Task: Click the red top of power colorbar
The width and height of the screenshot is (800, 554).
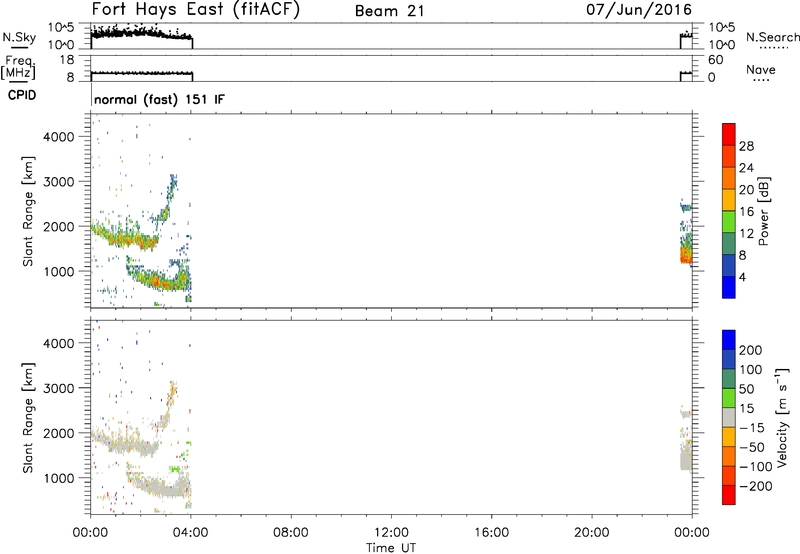Action: point(729,134)
